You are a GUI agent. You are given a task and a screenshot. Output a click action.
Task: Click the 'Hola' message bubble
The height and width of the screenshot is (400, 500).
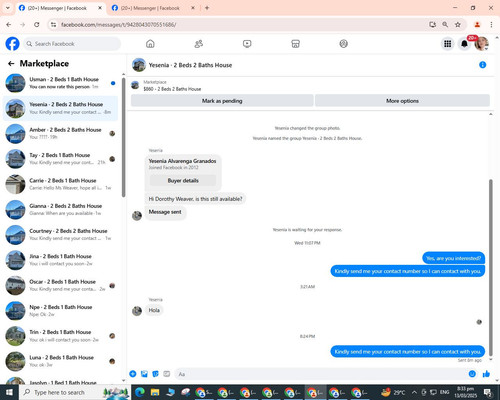click(x=154, y=310)
